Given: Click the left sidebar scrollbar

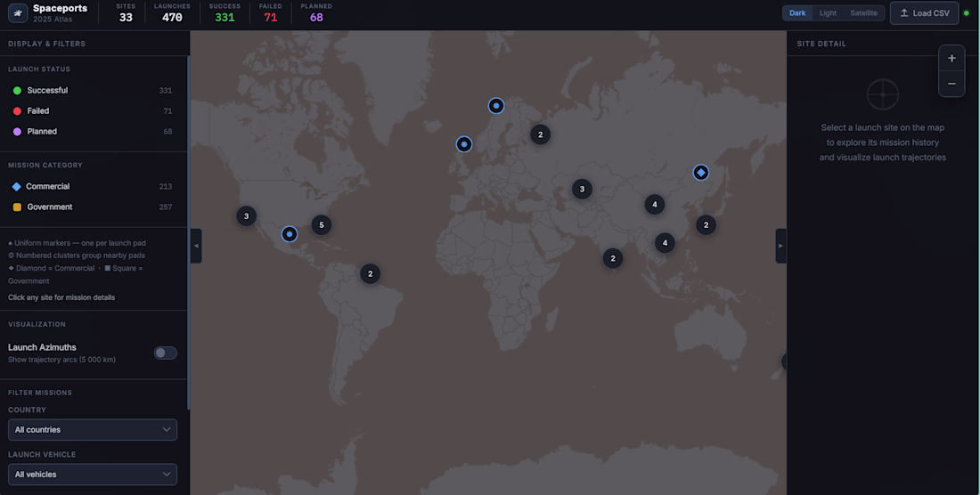Looking at the screenshot, I should [x=188, y=232].
